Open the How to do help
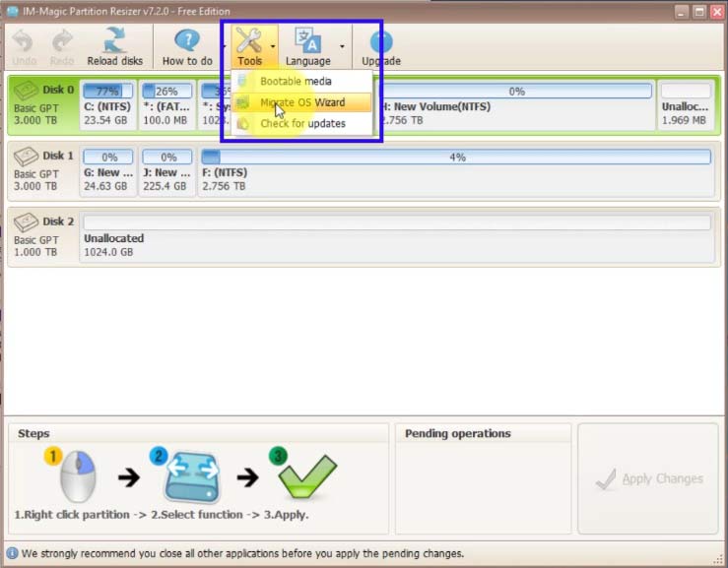 pos(187,47)
